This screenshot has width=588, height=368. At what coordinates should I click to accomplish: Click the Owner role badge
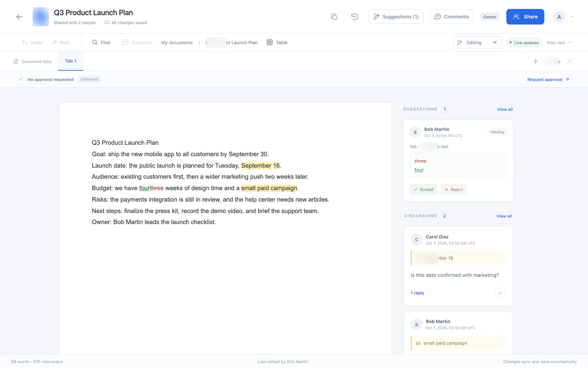point(490,17)
